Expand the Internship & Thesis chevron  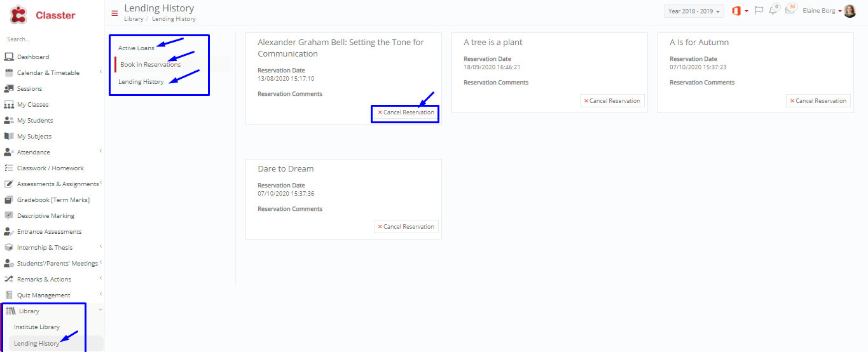100,247
